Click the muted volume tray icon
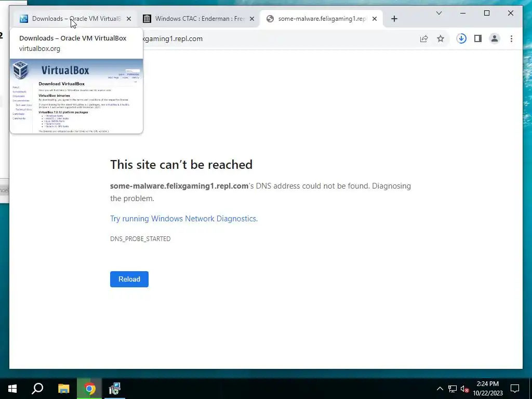 (x=464, y=389)
